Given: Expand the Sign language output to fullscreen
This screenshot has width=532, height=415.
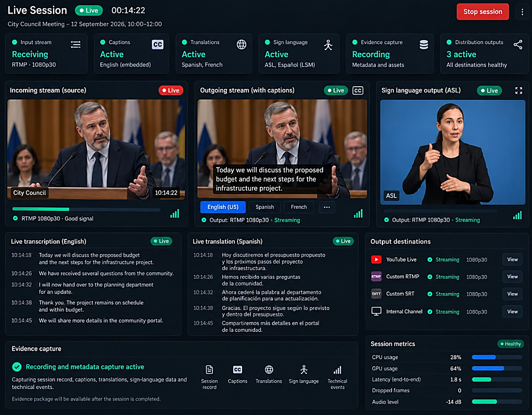Looking at the screenshot, I should [x=518, y=90].
